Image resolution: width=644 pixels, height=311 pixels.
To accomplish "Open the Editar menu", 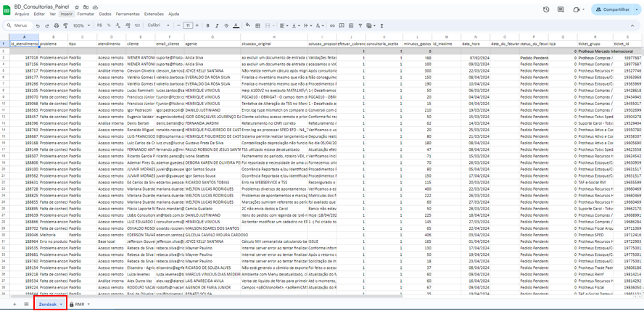I will click(39, 14).
